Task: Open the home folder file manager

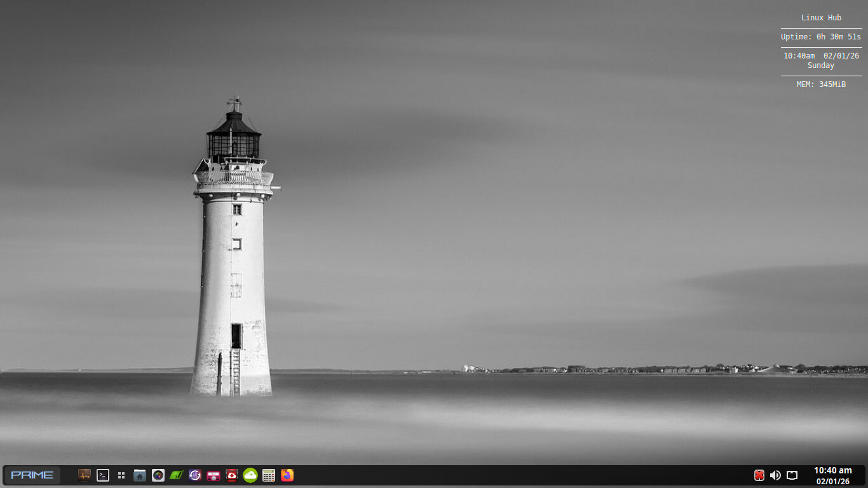Action: click(x=140, y=475)
